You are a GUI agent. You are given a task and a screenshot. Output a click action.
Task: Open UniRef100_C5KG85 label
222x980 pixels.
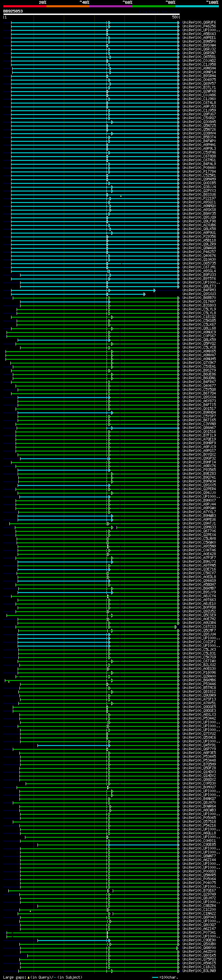click(x=199, y=321)
